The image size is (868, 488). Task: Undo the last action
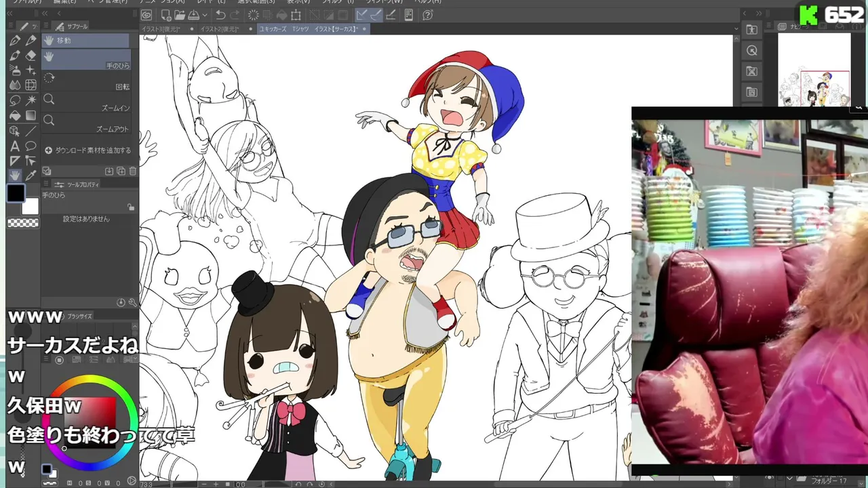[220, 14]
